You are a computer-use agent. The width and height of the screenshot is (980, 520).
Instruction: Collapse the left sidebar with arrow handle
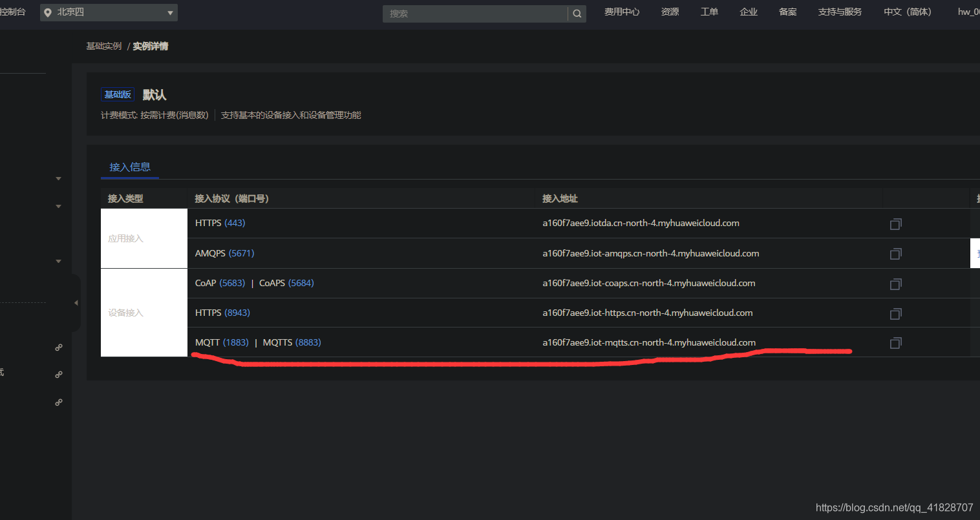click(76, 302)
